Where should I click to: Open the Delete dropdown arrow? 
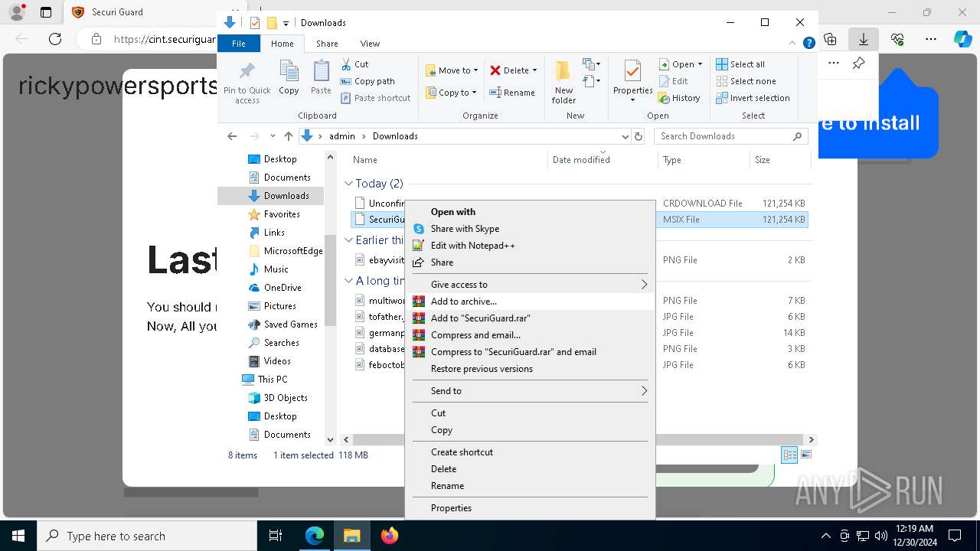[534, 70]
